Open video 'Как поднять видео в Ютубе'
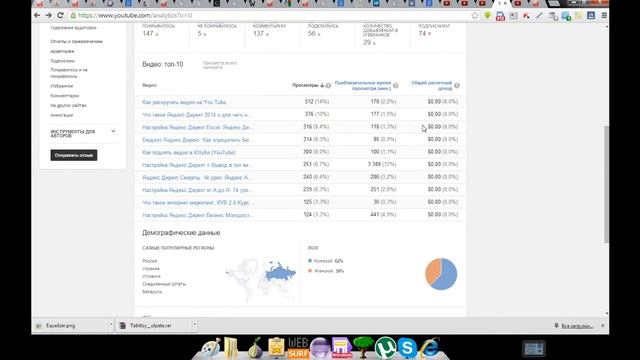640x360 pixels. (189, 152)
